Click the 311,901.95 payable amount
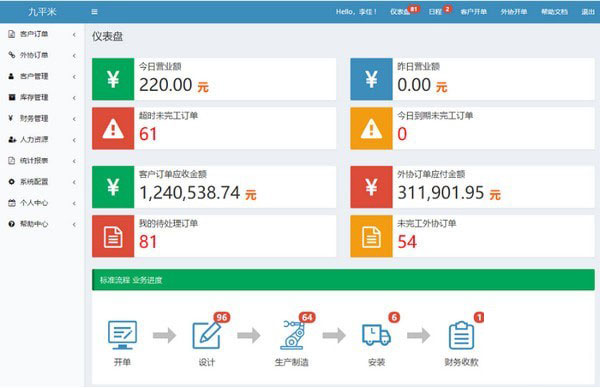The height and width of the screenshot is (388, 600). (x=441, y=193)
